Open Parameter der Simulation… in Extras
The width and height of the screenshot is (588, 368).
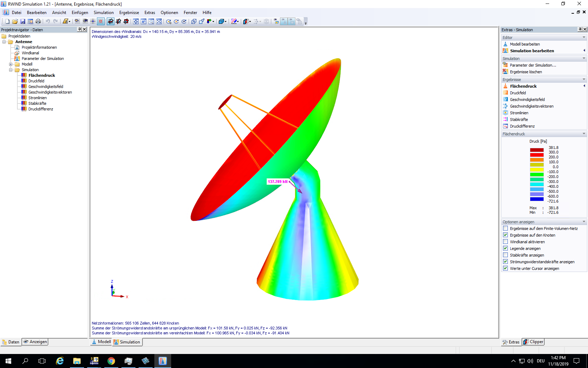click(533, 65)
